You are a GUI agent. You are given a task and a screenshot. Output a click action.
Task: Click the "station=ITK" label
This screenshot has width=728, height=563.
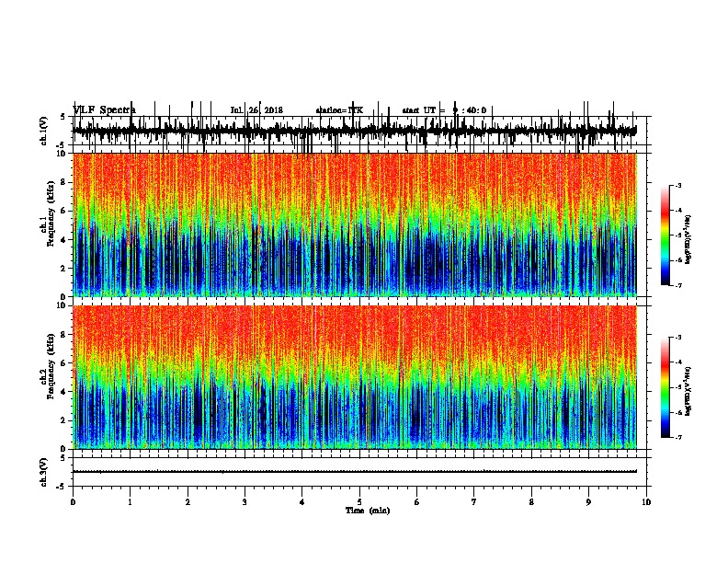339,110
